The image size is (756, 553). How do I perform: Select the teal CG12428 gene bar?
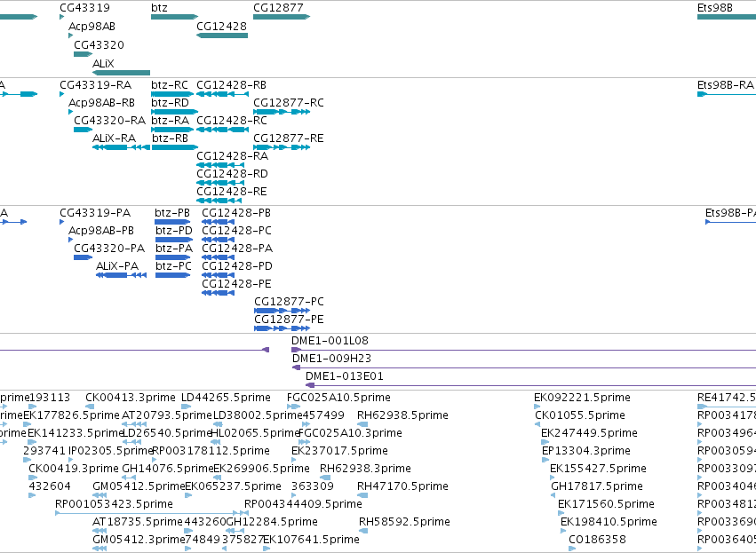tap(222, 36)
